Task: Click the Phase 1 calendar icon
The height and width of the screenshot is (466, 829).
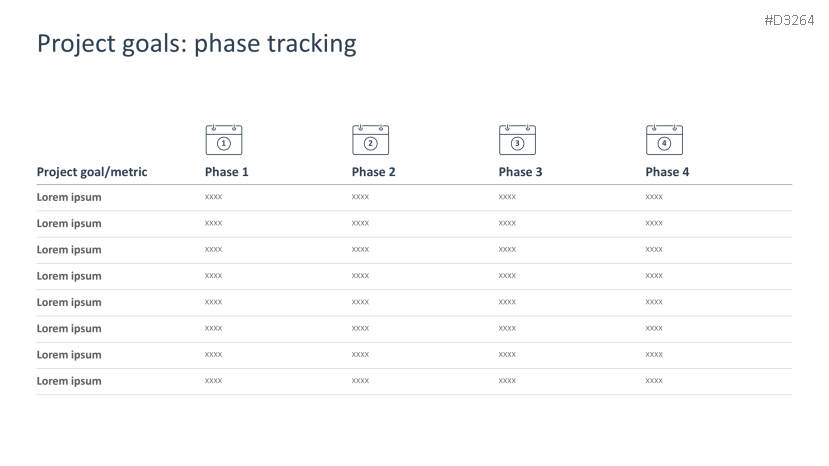Action: pyautogui.click(x=224, y=140)
